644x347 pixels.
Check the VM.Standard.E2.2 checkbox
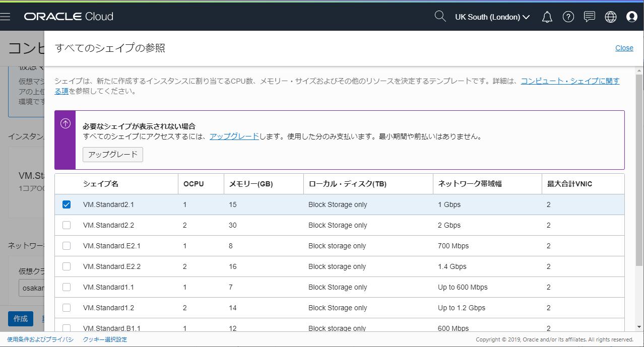pyautogui.click(x=67, y=266)
